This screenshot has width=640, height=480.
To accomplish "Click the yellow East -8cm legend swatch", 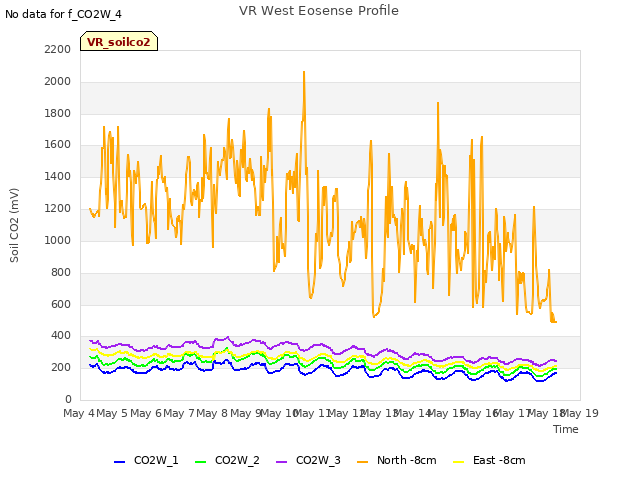I will [458, 462].
